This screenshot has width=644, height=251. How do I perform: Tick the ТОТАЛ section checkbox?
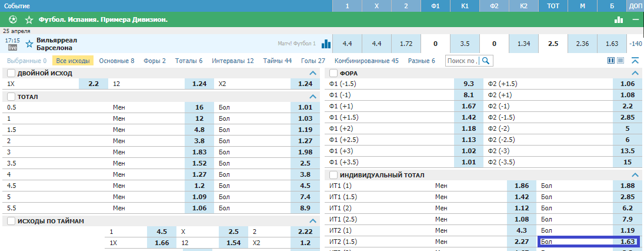pyautogui.click(x=11, y=97)
